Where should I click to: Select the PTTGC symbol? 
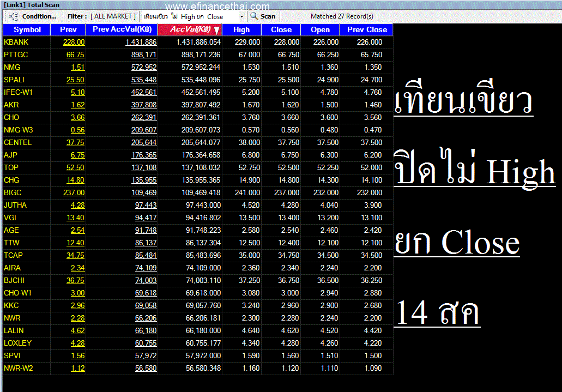16,55
